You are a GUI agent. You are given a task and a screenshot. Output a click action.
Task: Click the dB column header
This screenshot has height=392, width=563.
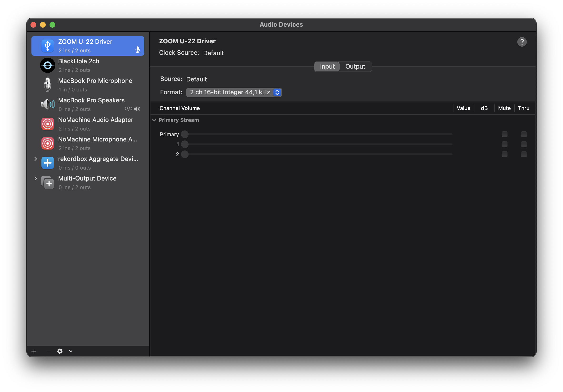point(484,108)
